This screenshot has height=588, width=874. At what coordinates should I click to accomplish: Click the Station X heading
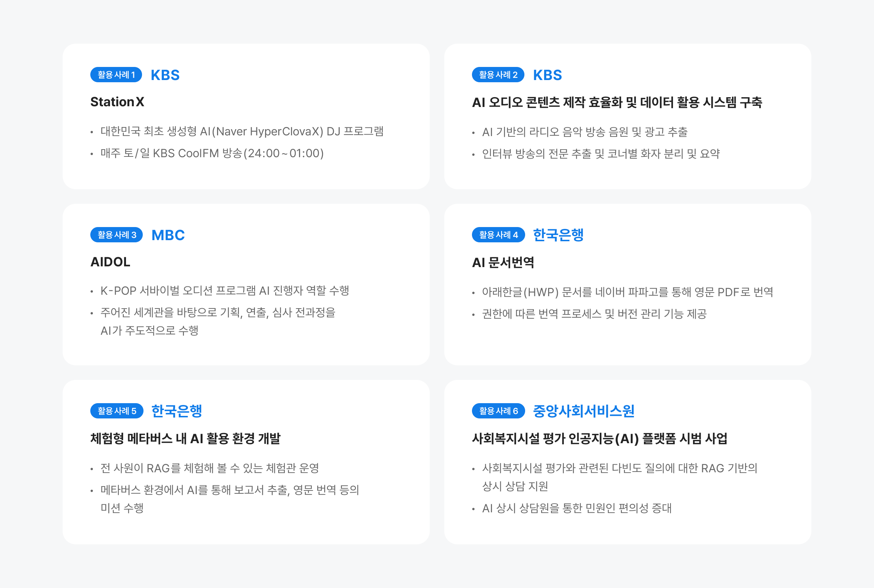click(x=117, y=102)
